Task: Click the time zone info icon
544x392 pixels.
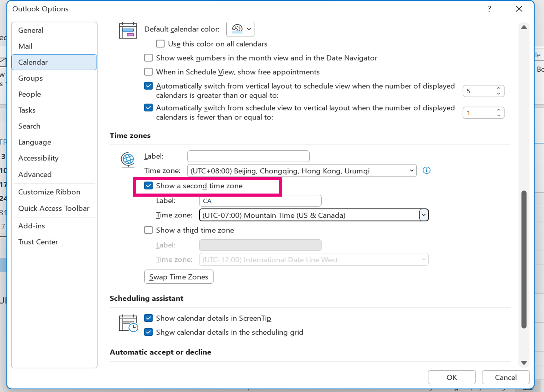Action: click(x=426, y=170)
